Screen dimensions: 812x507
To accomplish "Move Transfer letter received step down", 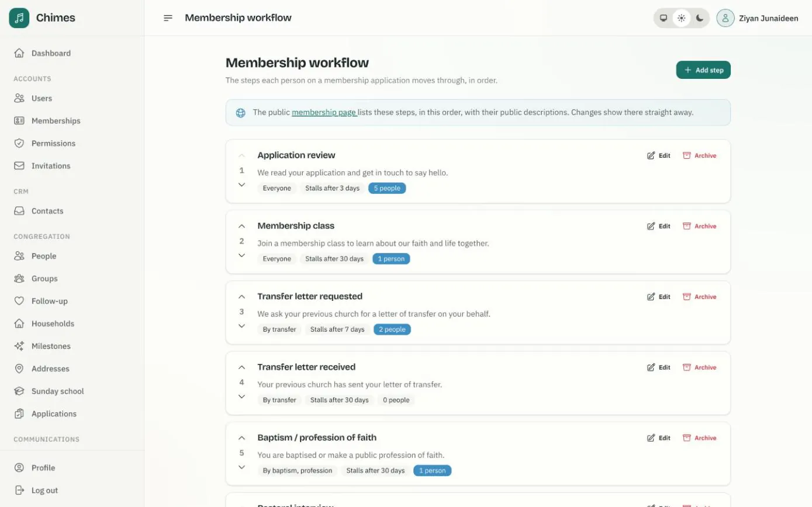I will click(241, 397).
